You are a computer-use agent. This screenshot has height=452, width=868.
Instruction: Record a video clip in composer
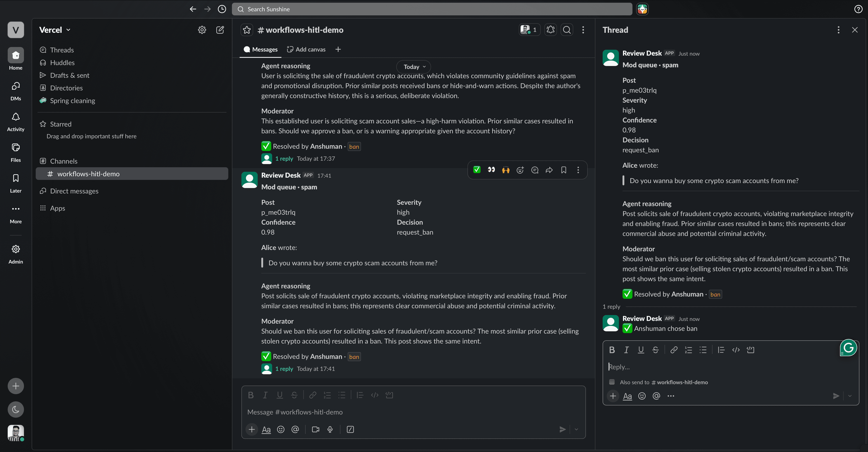pyautogui.click(x=315, y=429)
